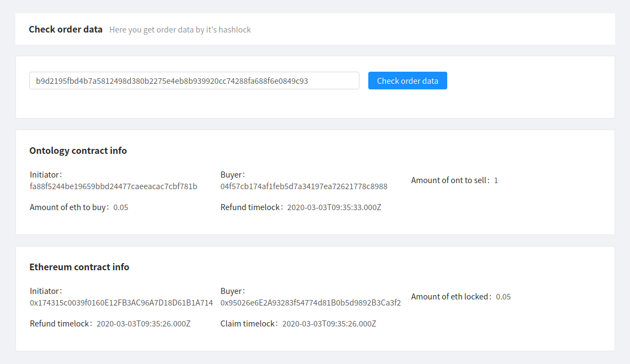Click the Amount of ont to sell value 1

[x=496, y=180]
